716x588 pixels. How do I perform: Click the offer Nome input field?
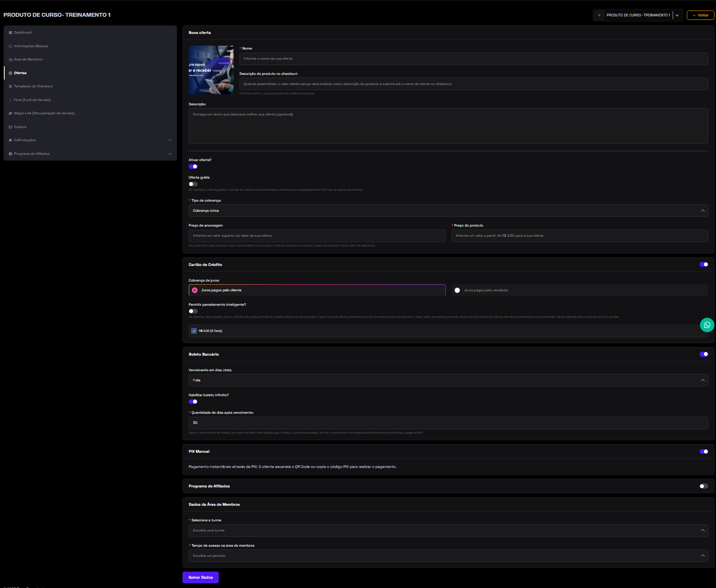click(x=473, y=59)
